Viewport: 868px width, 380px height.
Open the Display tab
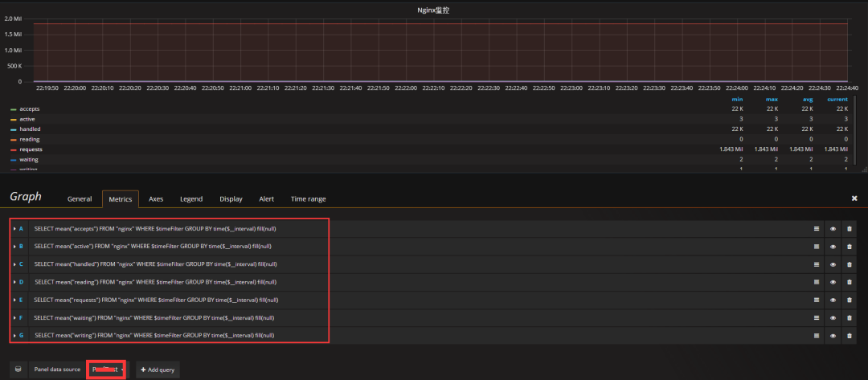231,199
